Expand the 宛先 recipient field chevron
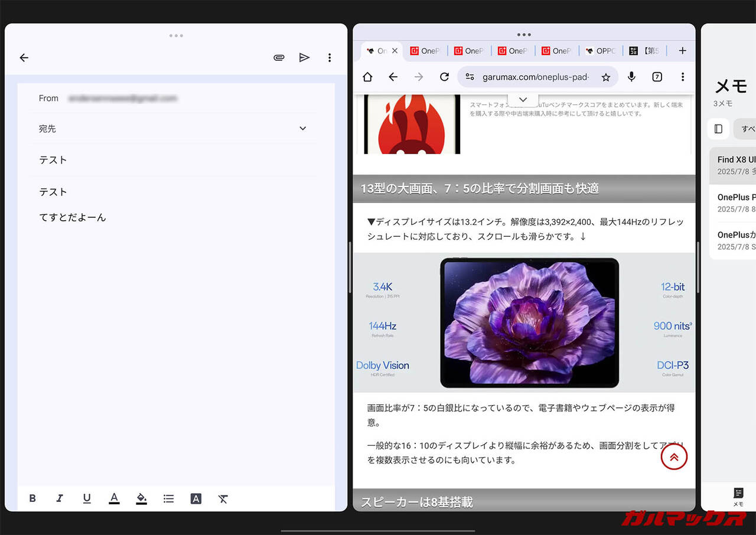The height and width of the screenshot is (535, 756). point(302,128)
